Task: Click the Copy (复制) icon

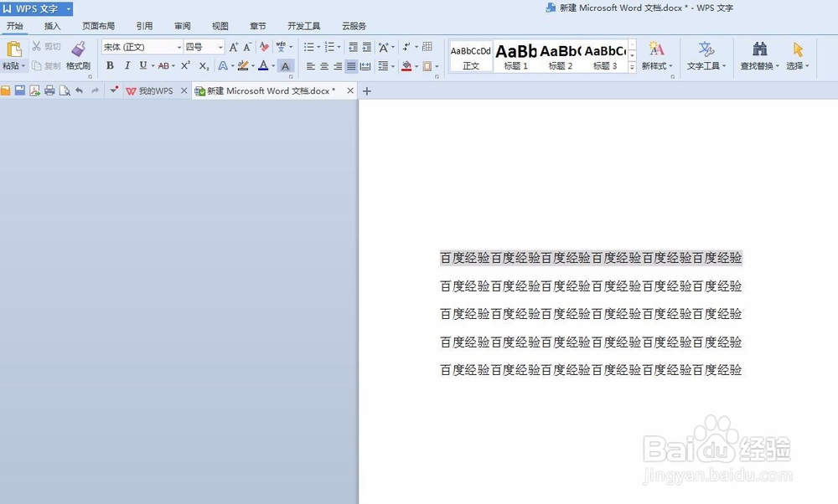Action: (x=36, y=65)
